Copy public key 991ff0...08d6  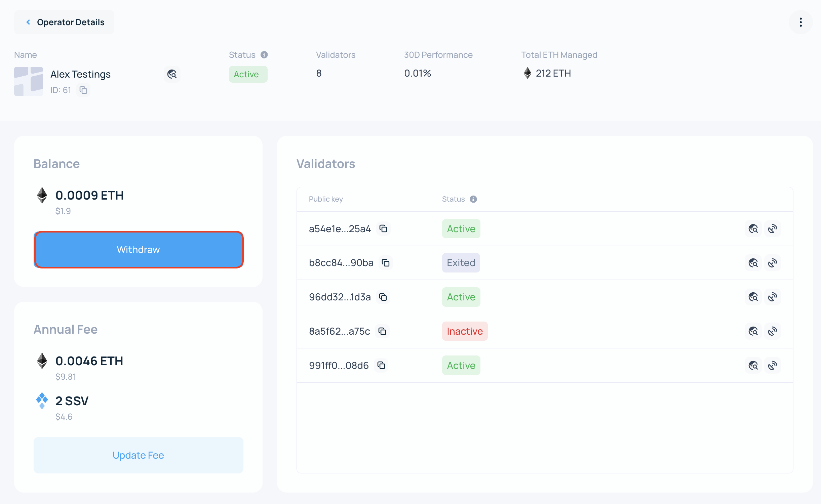click(x=381, y=365)
